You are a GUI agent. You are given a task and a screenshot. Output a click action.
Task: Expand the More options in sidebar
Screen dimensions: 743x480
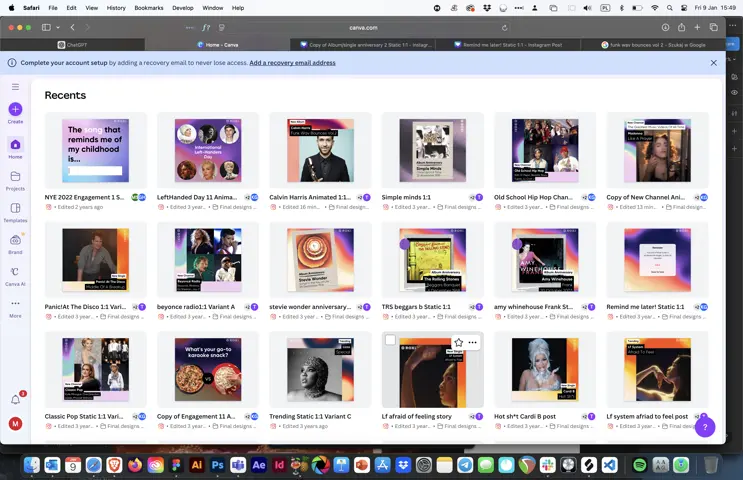click(x=15, y=304)
